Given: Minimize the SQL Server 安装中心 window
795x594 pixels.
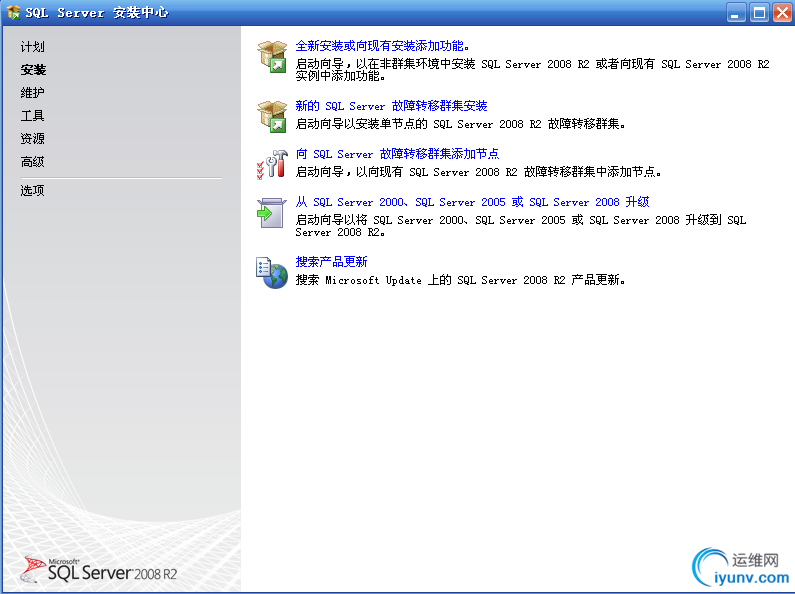Looking at the screenshot, I should (736, 12).
